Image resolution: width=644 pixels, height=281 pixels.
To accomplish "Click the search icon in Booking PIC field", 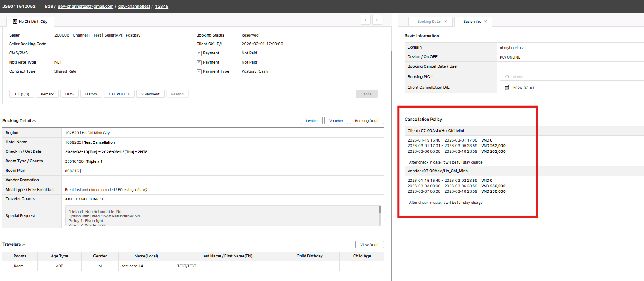I will pyautogui.click(x=507, y=77).
